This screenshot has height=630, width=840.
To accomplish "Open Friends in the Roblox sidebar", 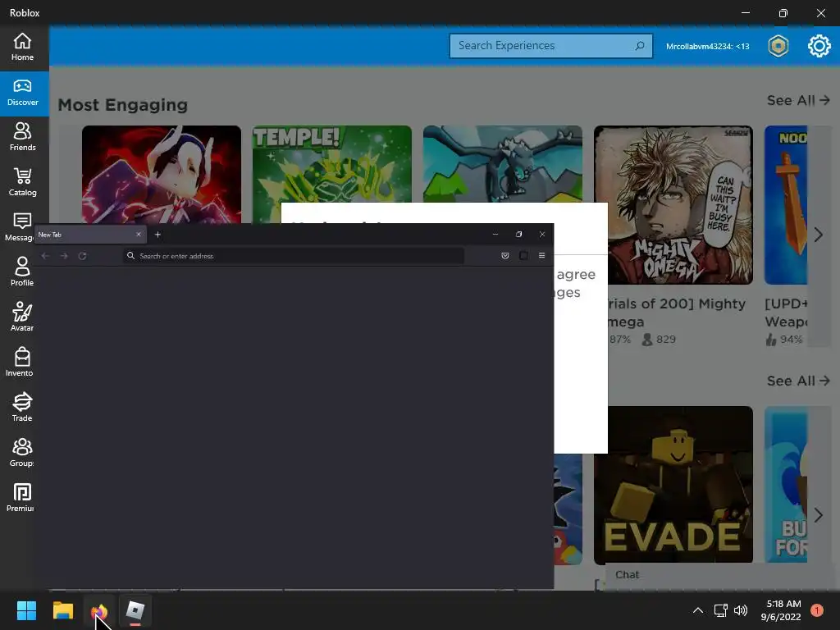I will click(22, 138).
